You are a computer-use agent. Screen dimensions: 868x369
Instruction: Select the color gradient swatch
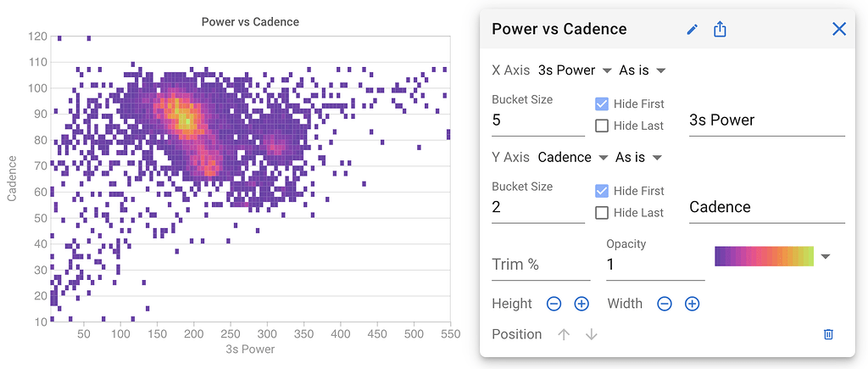[764, 256]
